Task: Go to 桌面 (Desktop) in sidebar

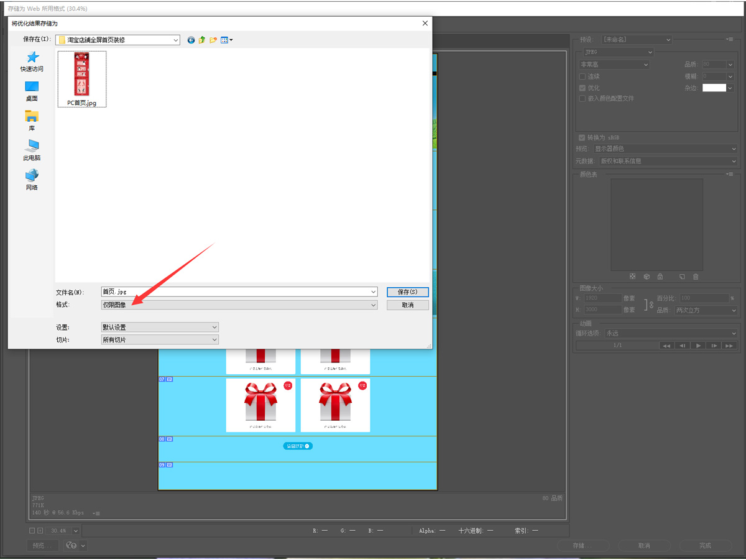Action: click(x=32, y=91)
